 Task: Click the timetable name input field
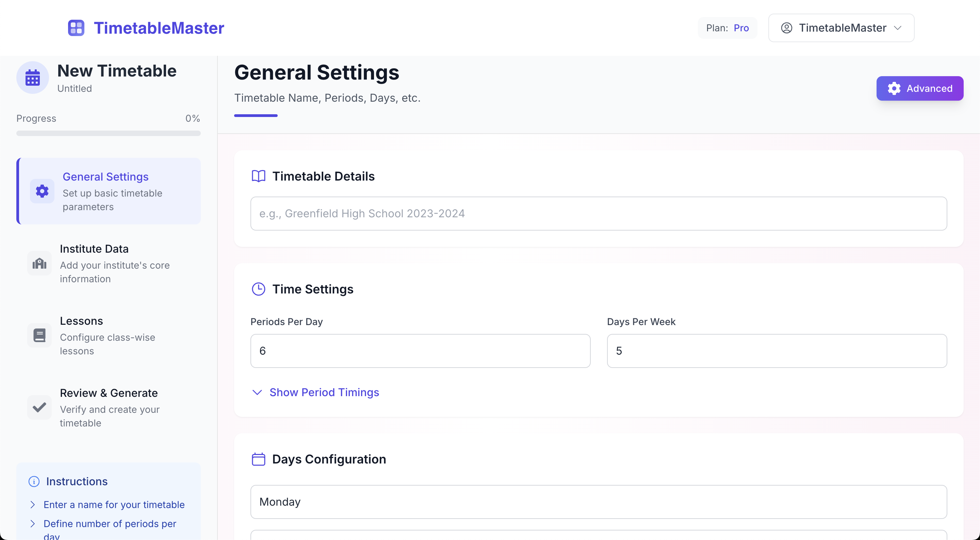599,213
